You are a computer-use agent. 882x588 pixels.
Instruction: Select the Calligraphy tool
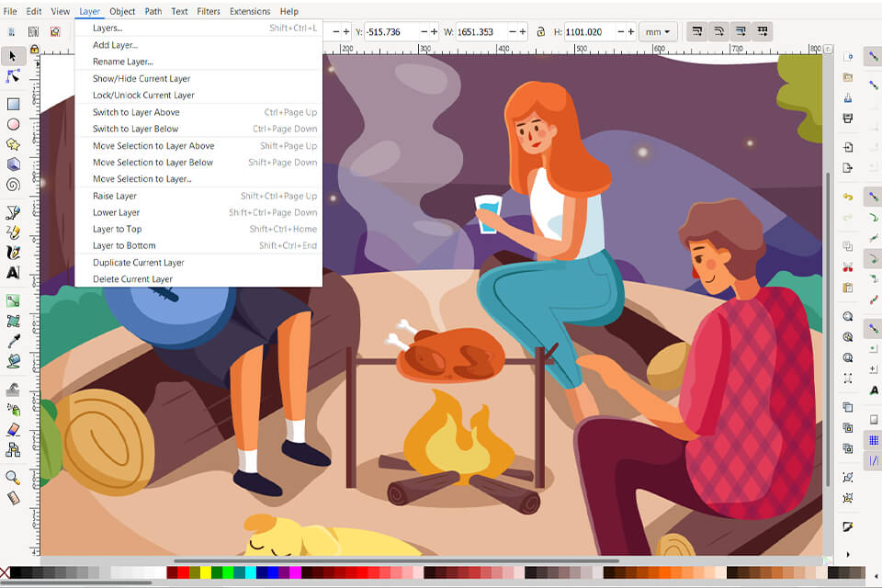coord(13,253)
